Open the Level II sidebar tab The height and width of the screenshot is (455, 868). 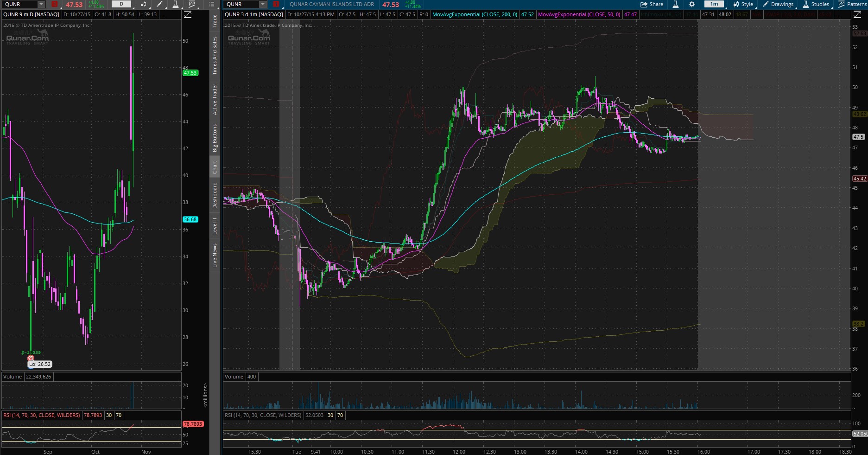(215, 225)
